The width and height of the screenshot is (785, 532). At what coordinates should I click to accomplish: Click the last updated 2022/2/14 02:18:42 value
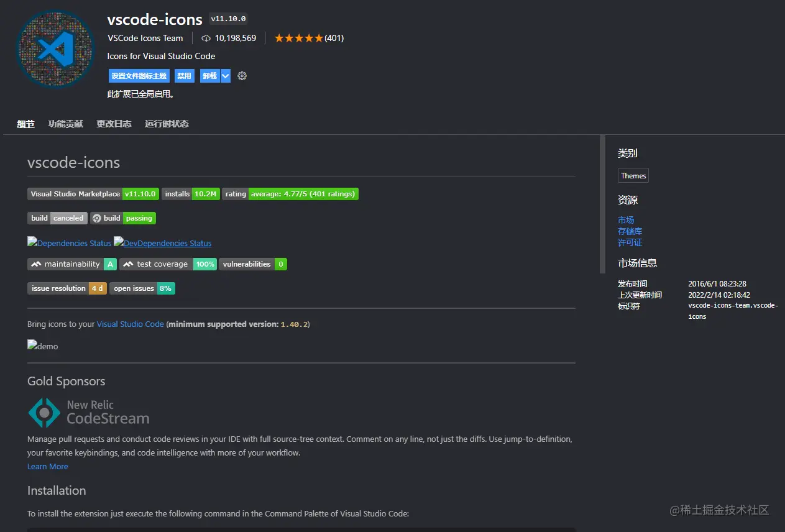719,295
